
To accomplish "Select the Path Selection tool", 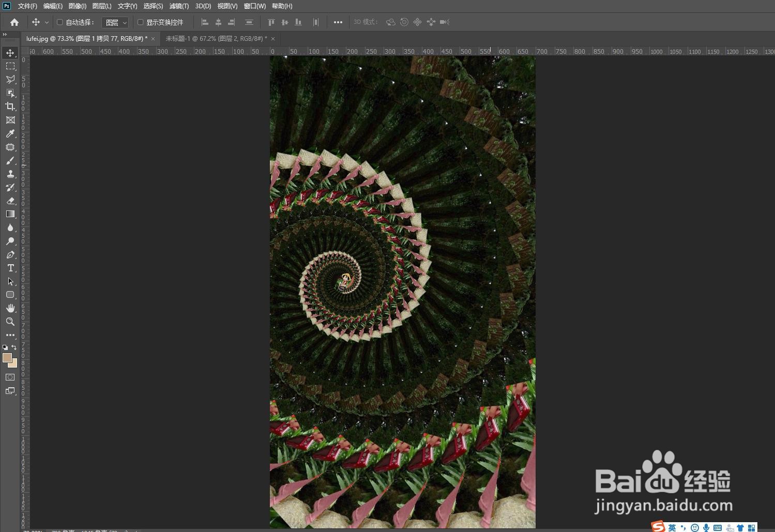I will tap(10, 281).
